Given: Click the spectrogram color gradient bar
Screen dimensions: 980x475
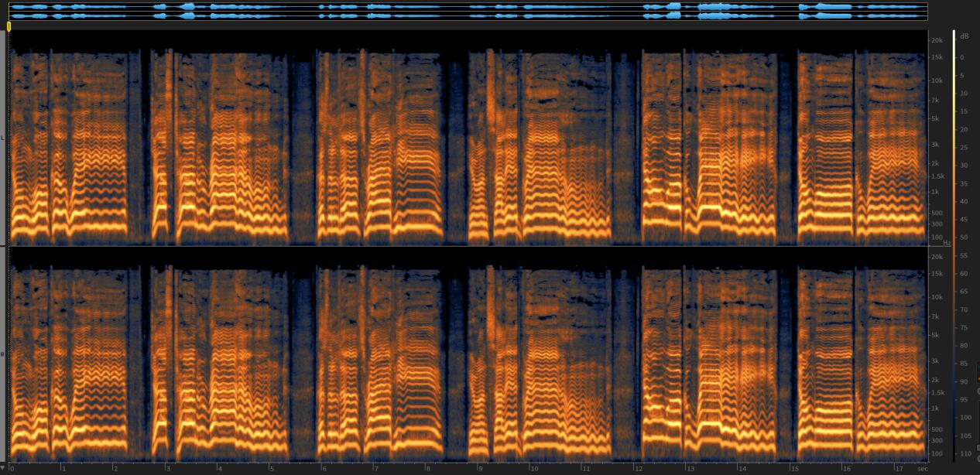Looking at the screenshot, I should (x=954, y=232).
